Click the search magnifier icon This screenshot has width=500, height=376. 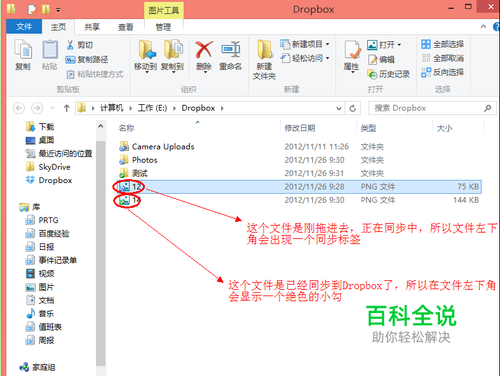(487, 108)
